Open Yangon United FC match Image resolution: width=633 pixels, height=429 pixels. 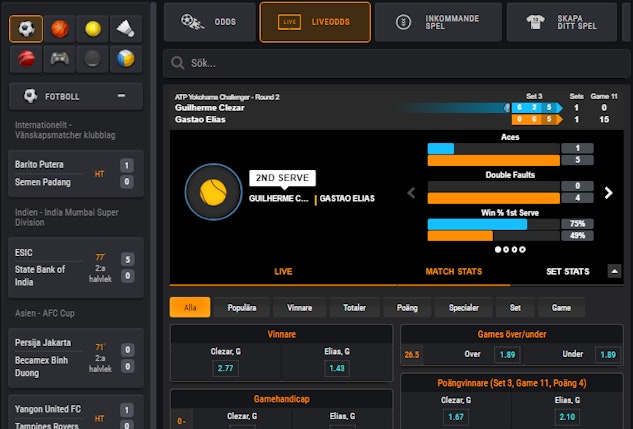coord(76,412)
